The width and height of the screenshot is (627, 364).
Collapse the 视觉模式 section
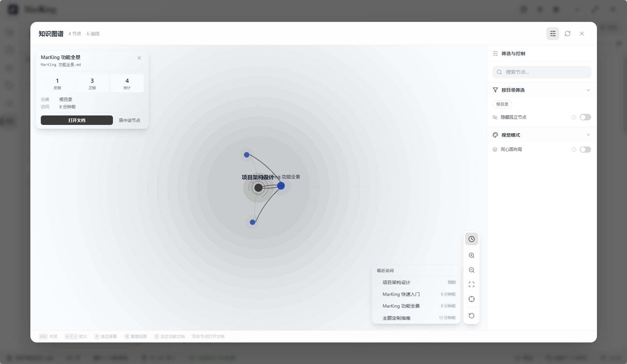pyautogui.click(x=588, y=135)
